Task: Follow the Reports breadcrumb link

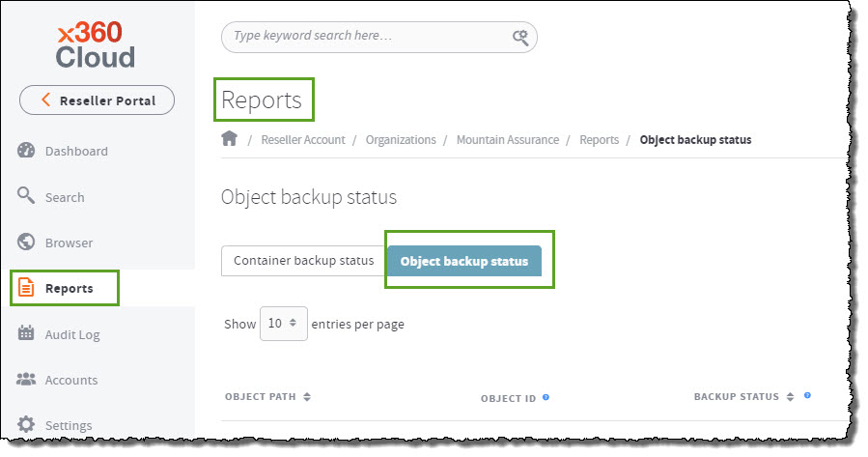Action: 599,140
